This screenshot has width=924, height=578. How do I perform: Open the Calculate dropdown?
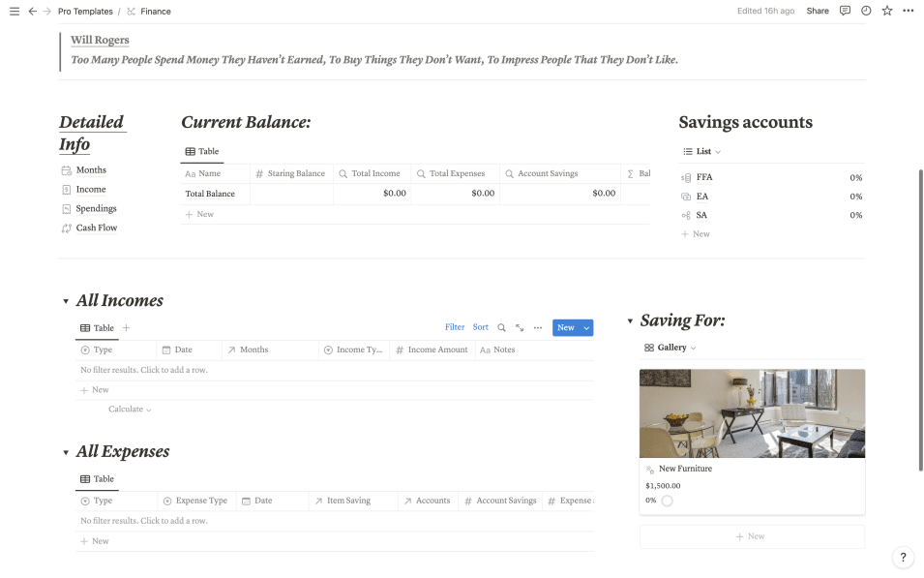tap(130, 410)
